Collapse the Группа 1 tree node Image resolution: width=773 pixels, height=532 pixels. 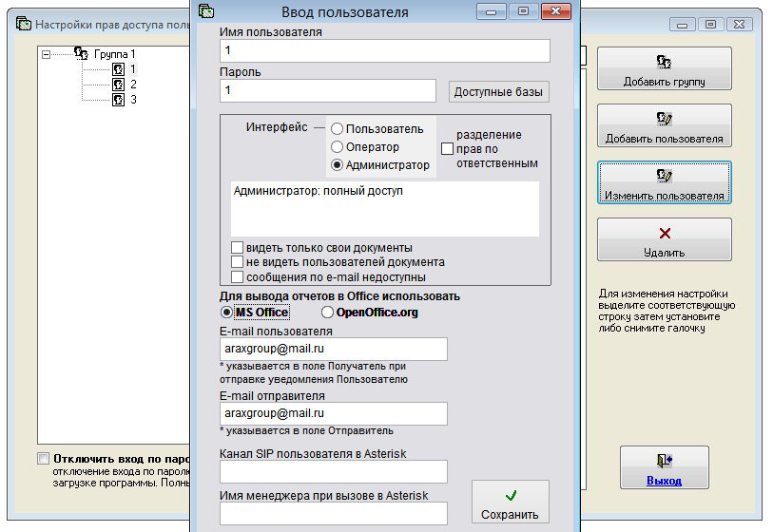click(46, 54)
